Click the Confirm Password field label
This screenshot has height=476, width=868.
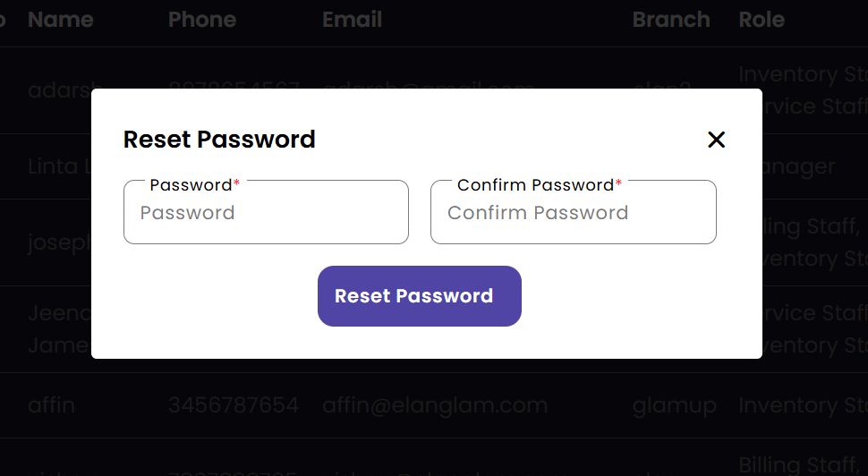pos(535,185)
